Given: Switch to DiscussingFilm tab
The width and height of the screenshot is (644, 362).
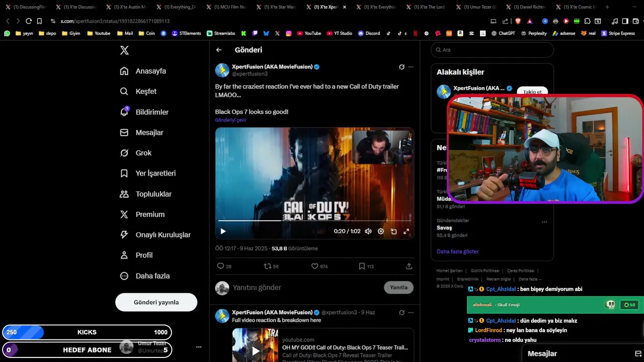Looking at the screenshot, I should click(x=25, y=7).
